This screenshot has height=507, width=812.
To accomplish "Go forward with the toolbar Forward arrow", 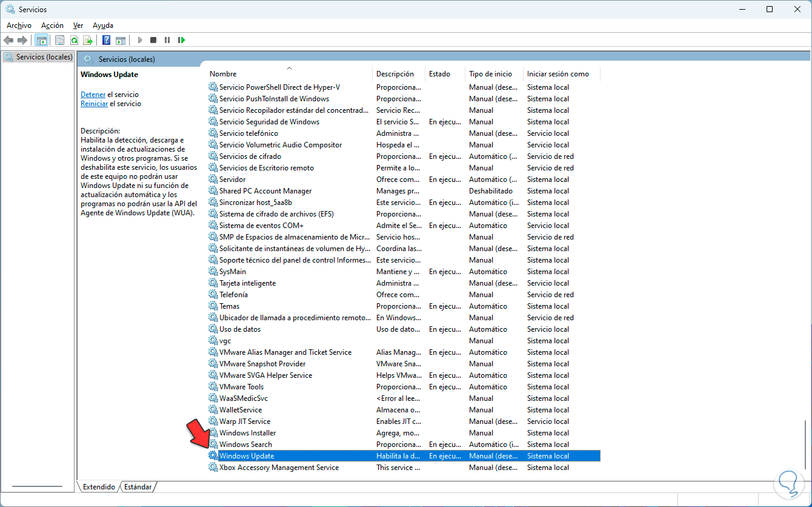I will pos(22,40).
